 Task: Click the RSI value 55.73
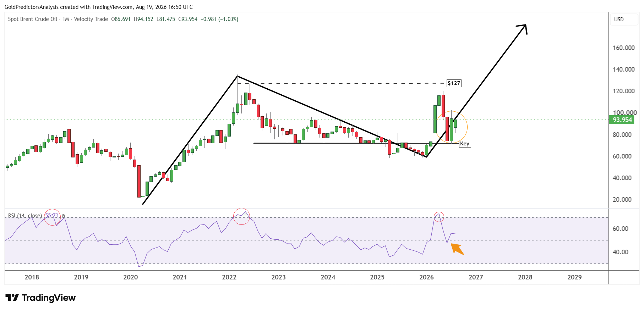tap(52, 216)
